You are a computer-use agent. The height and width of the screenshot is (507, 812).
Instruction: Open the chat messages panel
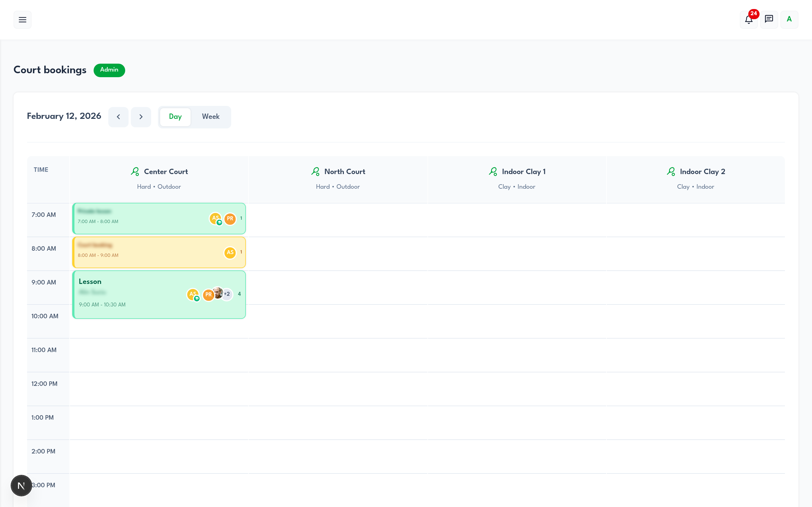pyautogui.click(x=769, y=19)
